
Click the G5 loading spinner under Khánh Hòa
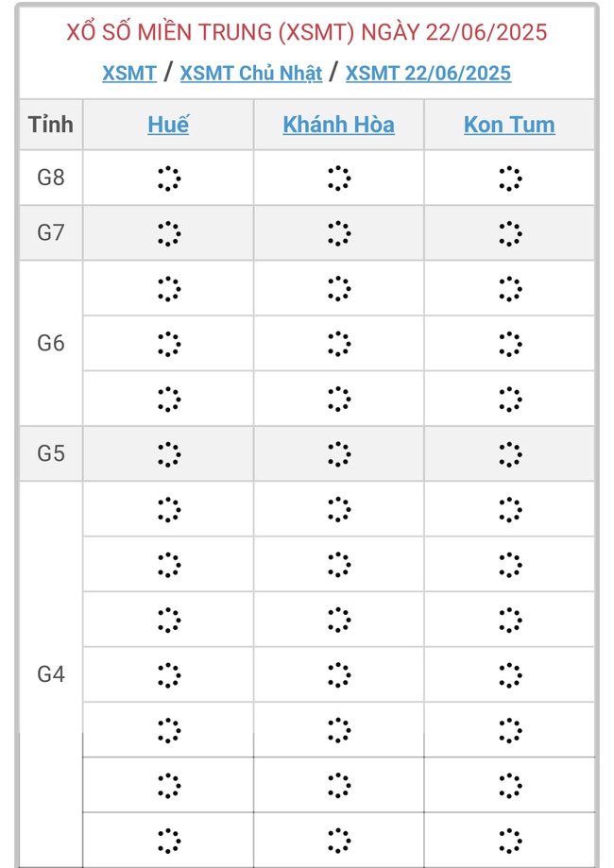[x=338, y=453]
